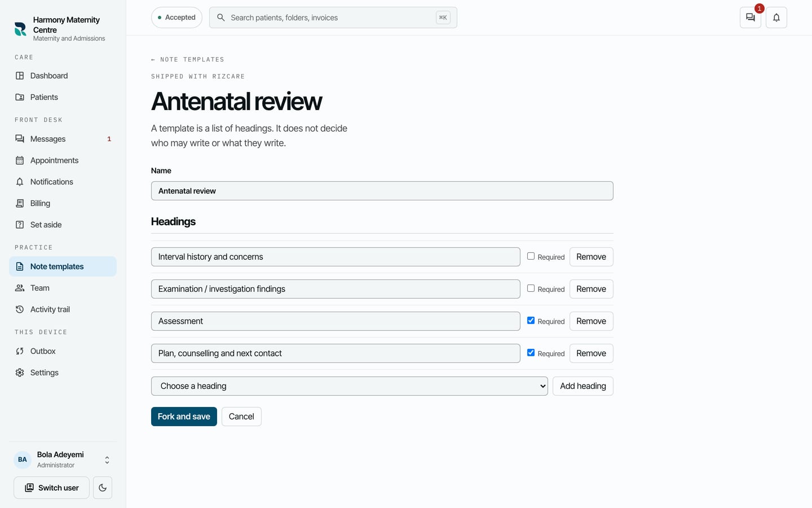
Task: Click the Cancel button
Action: [x=241, y=417]
